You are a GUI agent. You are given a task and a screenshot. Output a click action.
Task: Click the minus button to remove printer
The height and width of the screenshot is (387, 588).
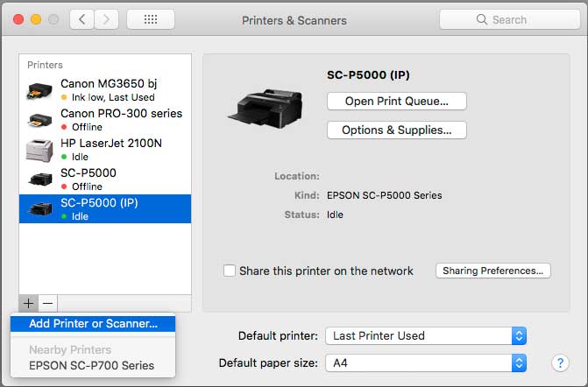(48, 303)
